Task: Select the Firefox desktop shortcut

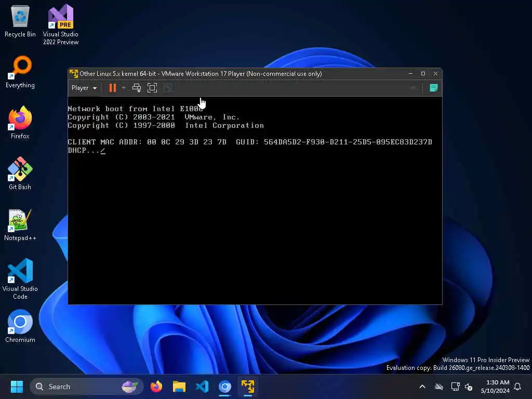Action: (x=20, y=123)
